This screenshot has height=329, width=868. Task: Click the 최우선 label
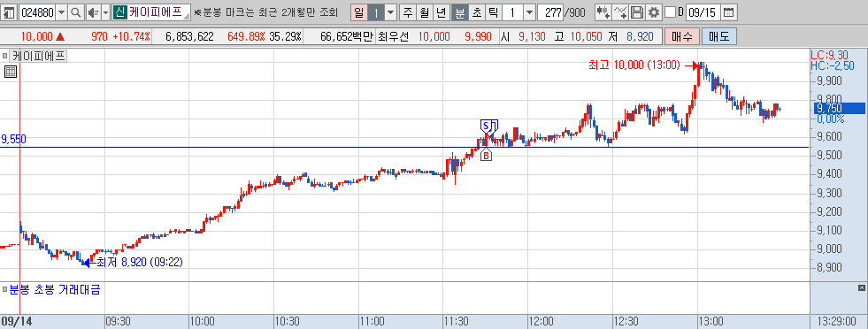pyautogui.click(x=393, y=37)
